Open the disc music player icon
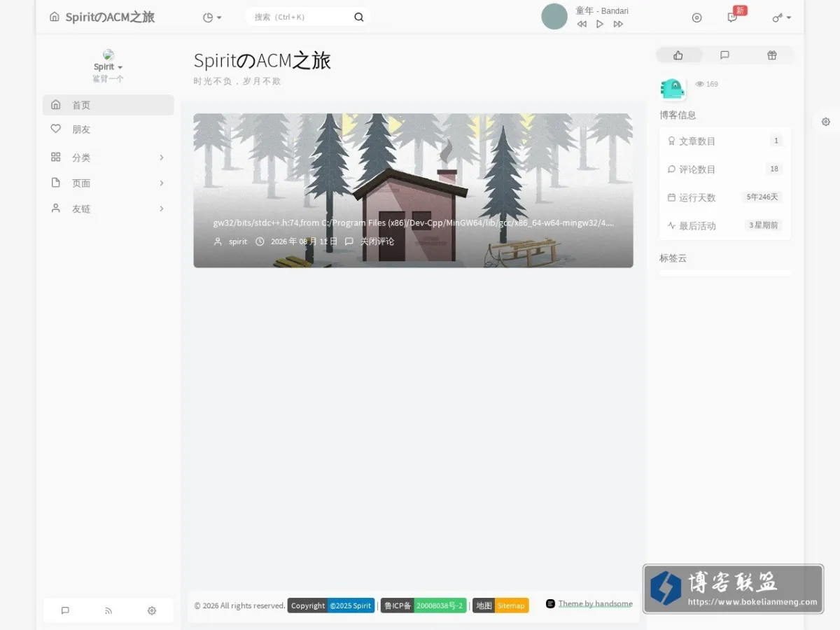The width and height of the screenshot is (840, 630). point(696,17)
